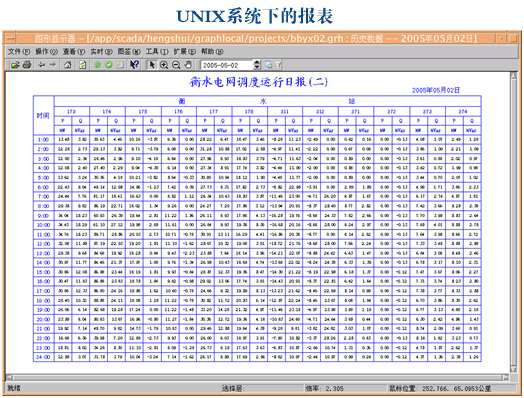The width and height of the screenshot is (524, 398).
Task: Open the 工具(T) menu
Action: pyautogui.click(x=157, y=51)
